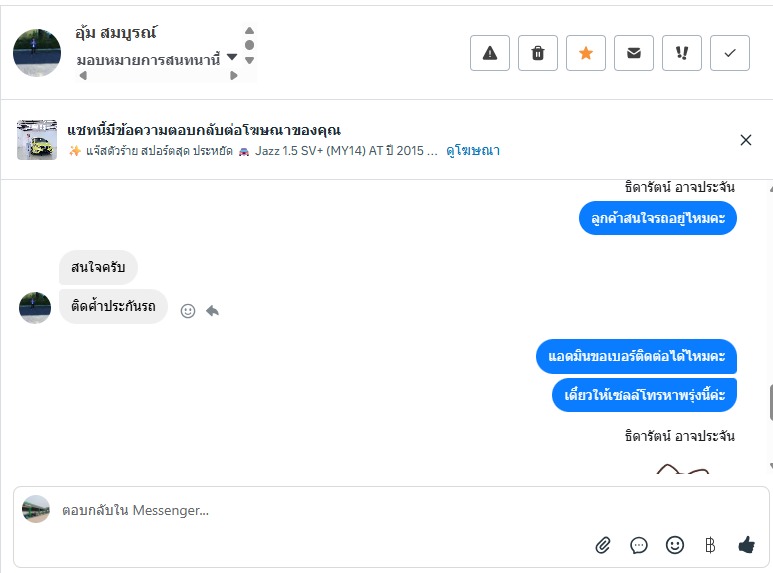This screenshot has width=773, height=573.
Task: Click the small right arrow under the assign dropdown
Action: (x=234, y=76)
